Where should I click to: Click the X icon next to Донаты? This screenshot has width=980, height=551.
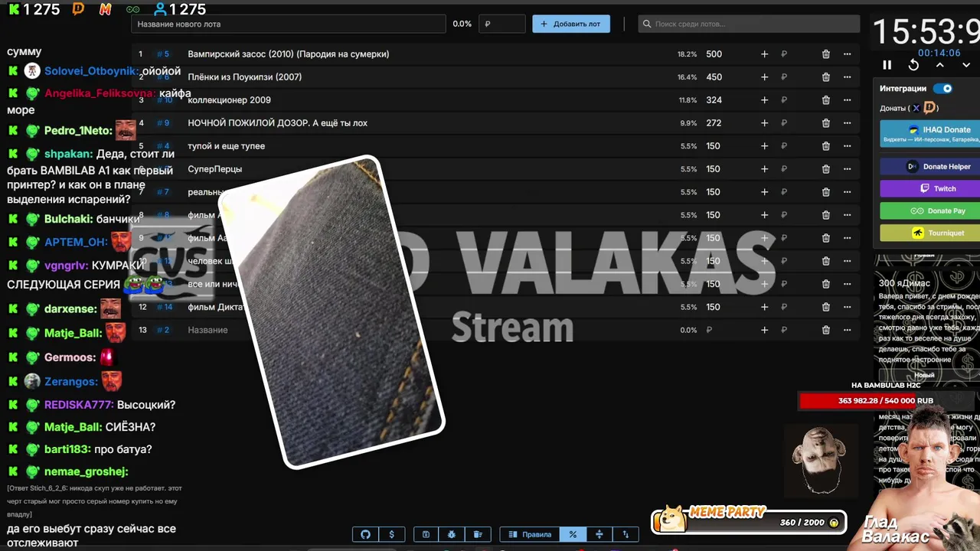(x=916, y=108)
